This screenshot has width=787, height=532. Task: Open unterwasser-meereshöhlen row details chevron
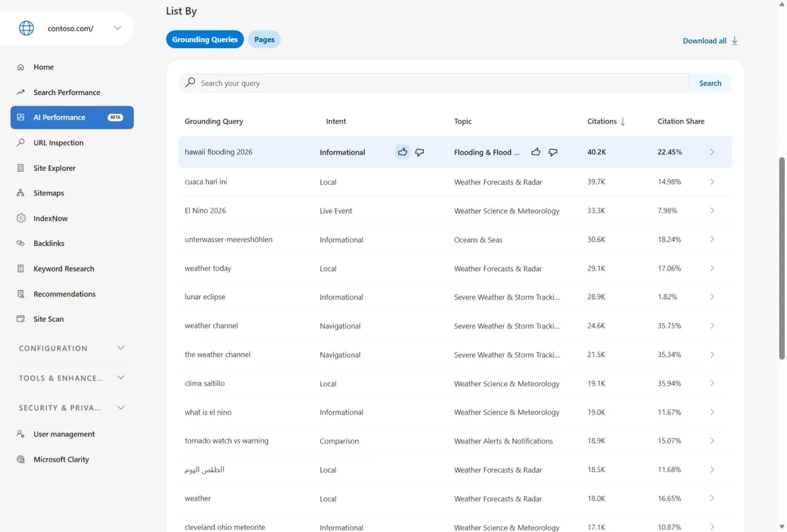coord(712,239)
